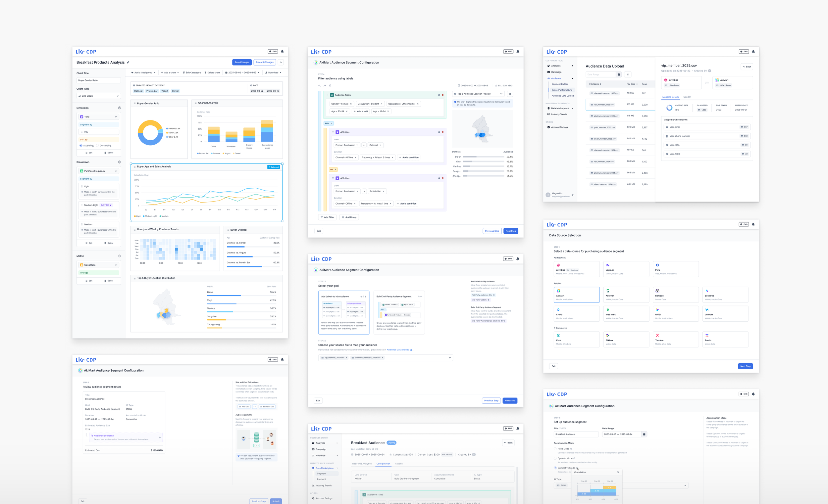The height and width of the screenshot is (504, 828).
Task: Click the Save Changes button
Action: pyautogui.click(x=242, y=63)
